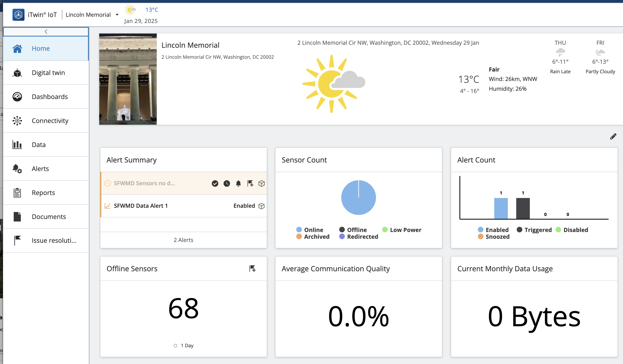Screen dimensions: 623x364
Task: Click the dropdown arrow beside Lincoln Memorial
Action: coord(117,15)
